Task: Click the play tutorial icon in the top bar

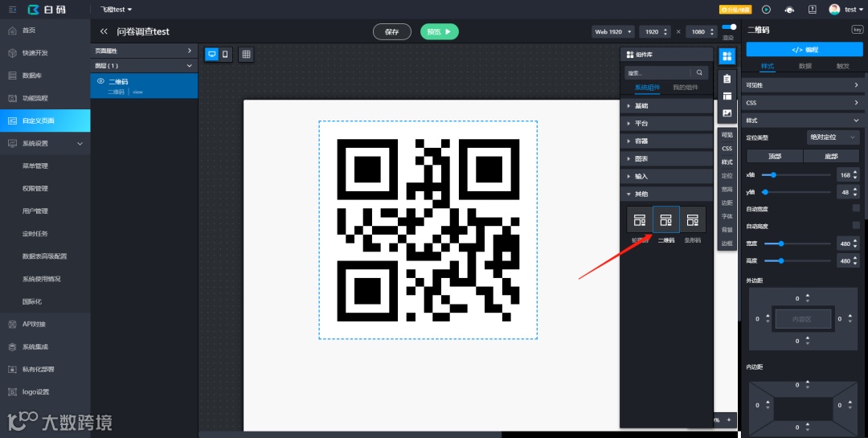Action: point(766,10)
